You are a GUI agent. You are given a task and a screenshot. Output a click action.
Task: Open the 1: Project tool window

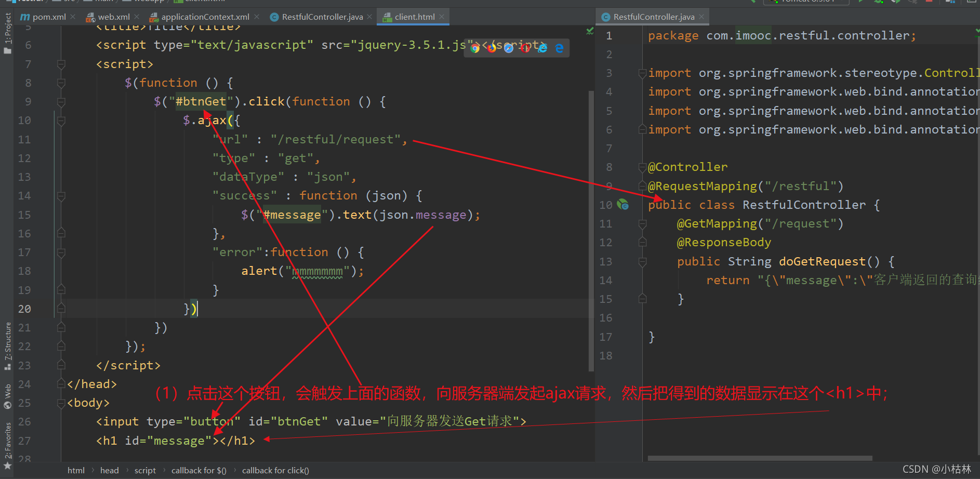click(x=7, y=32)
